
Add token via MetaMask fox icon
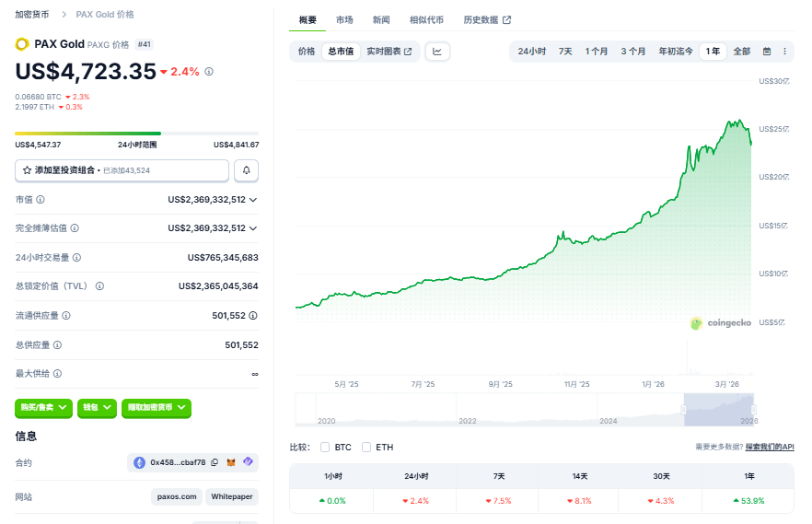pos(231,462)
